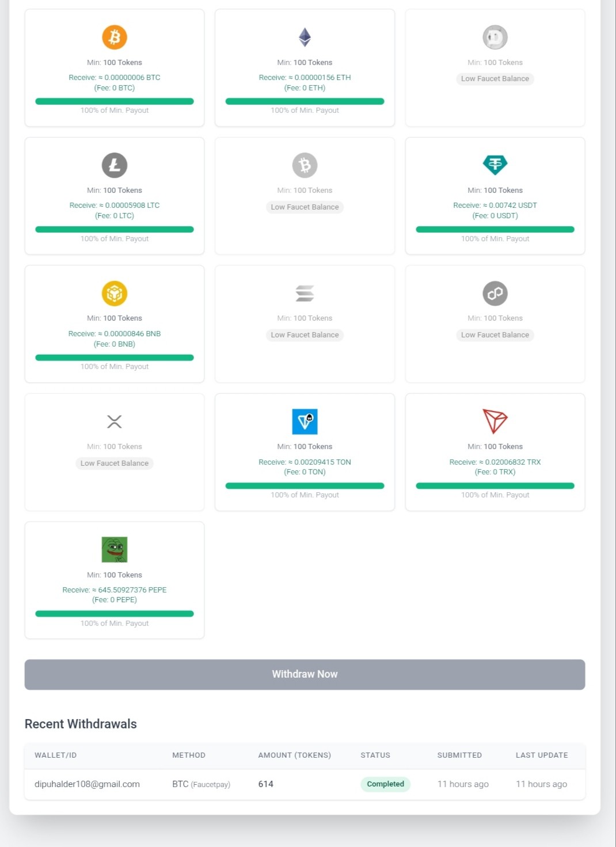
Task: Click the dipuhalder108@gmail.com wallet entry
Action: (x=87, y=784)
